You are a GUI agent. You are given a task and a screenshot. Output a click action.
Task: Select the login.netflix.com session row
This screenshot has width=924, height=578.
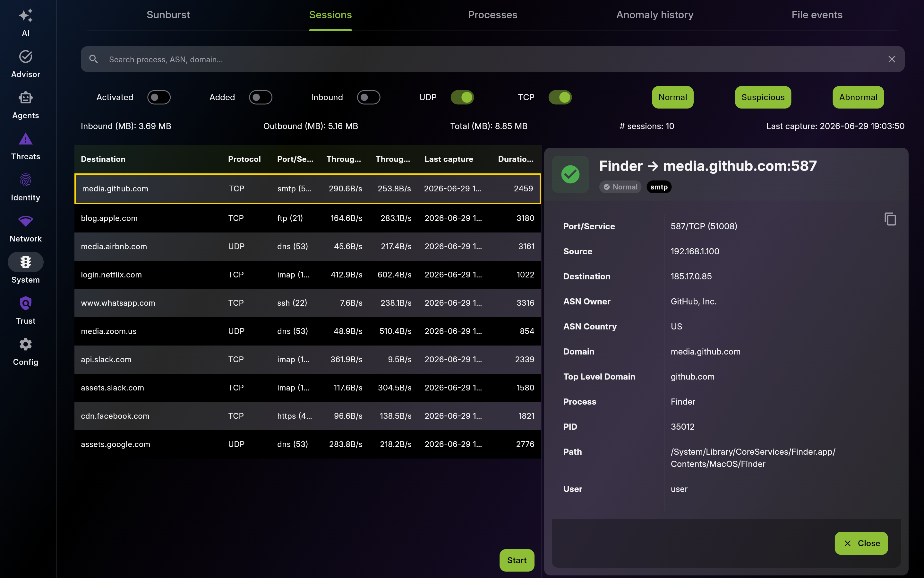(x=308, y=275)
